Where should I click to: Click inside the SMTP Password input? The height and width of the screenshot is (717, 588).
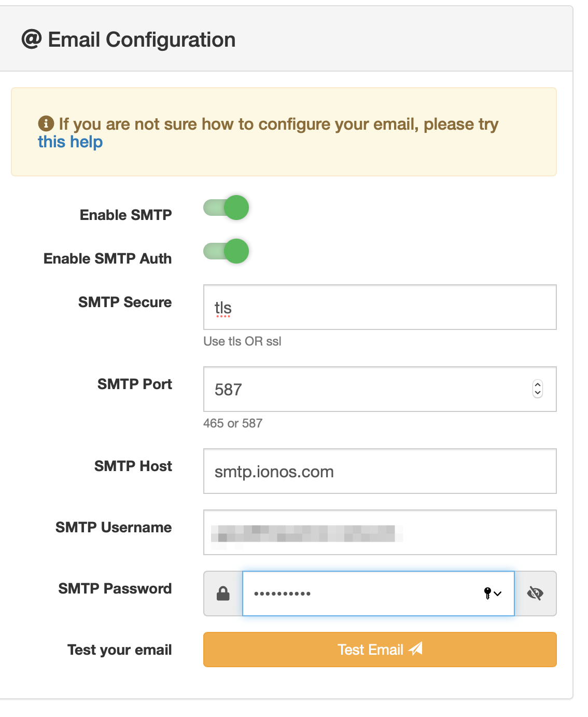pyautogui.click(x=363, y=594)
